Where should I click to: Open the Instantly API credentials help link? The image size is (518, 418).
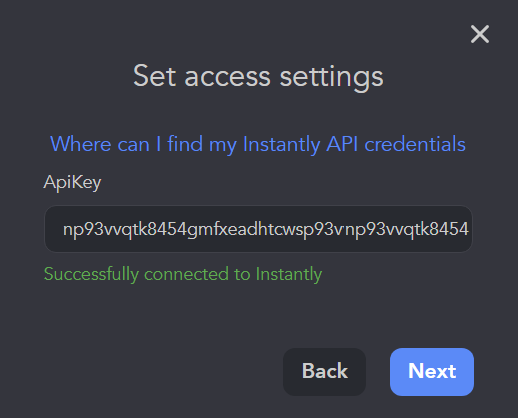click(x=258, y=144)
